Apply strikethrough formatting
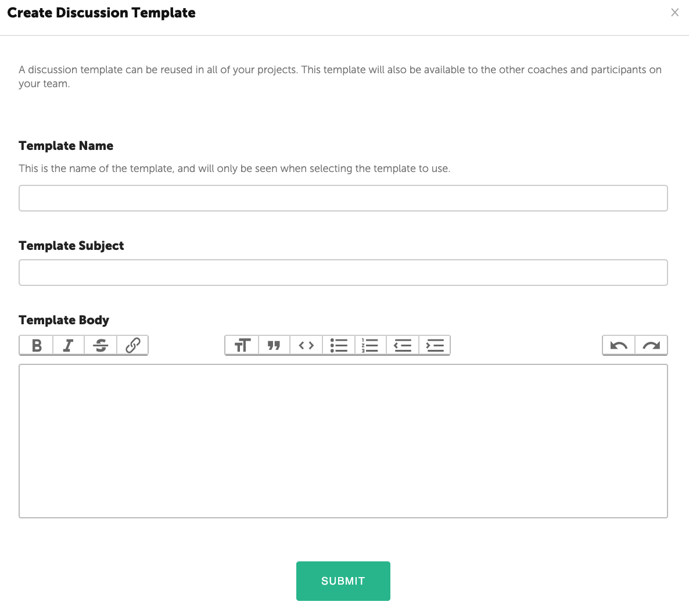 coord(101,345)
